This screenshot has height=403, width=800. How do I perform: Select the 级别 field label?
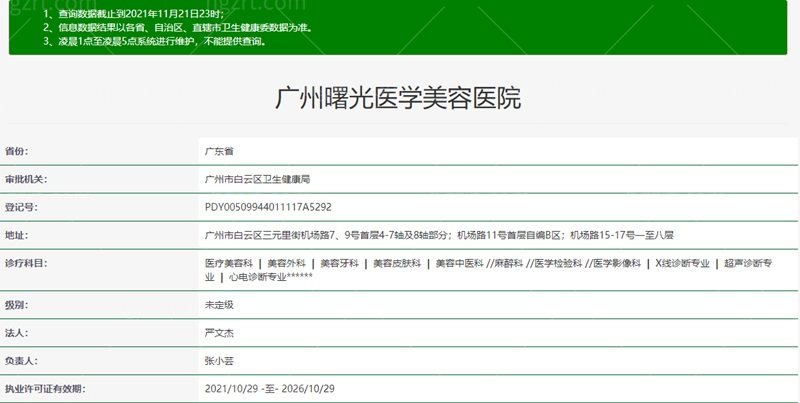(x=16, y=305)
